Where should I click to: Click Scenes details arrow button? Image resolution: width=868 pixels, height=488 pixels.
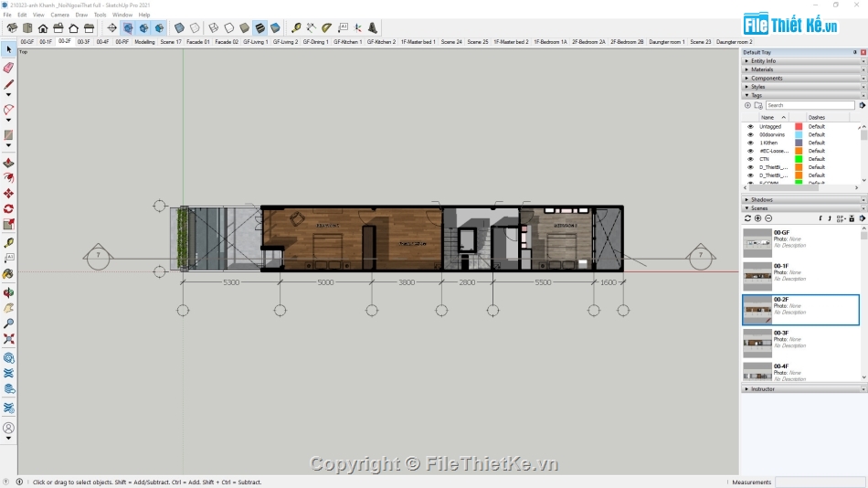pos(862,218)
